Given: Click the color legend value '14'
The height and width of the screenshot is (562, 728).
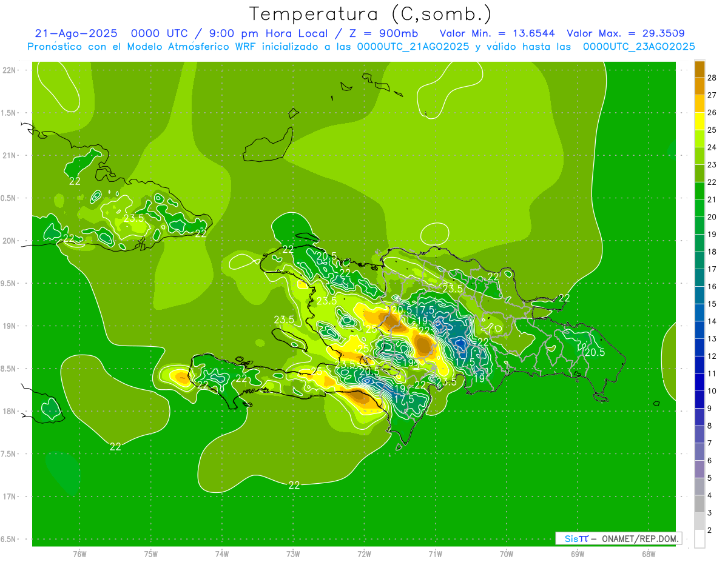Looking at the screenshot, I should [x=712, y=321].
